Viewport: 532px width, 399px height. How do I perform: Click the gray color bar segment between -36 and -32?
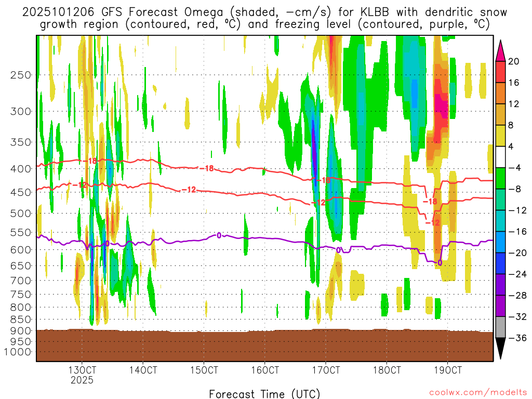(500, 327)
